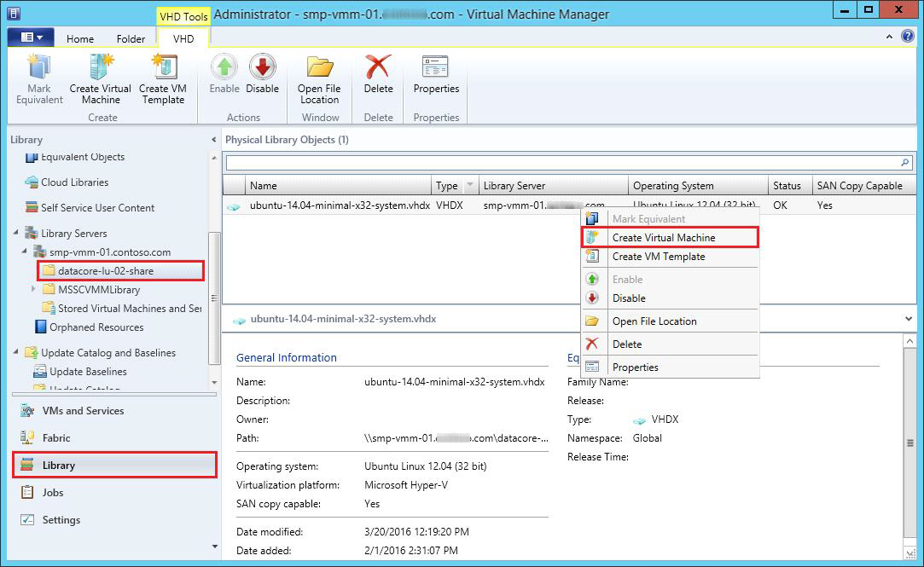This screenshot has width=924, height=567.
Task: Open the Type column filter dropdown
Action: 469,186
